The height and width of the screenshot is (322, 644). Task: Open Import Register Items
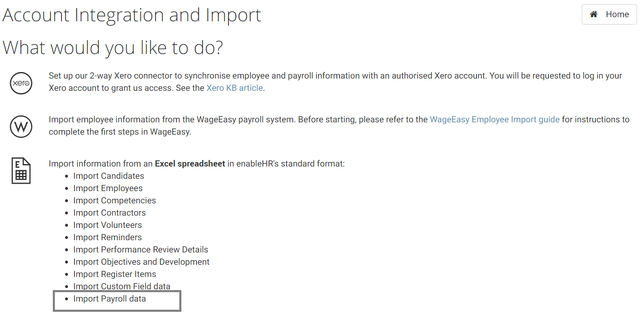coord(115,274)
